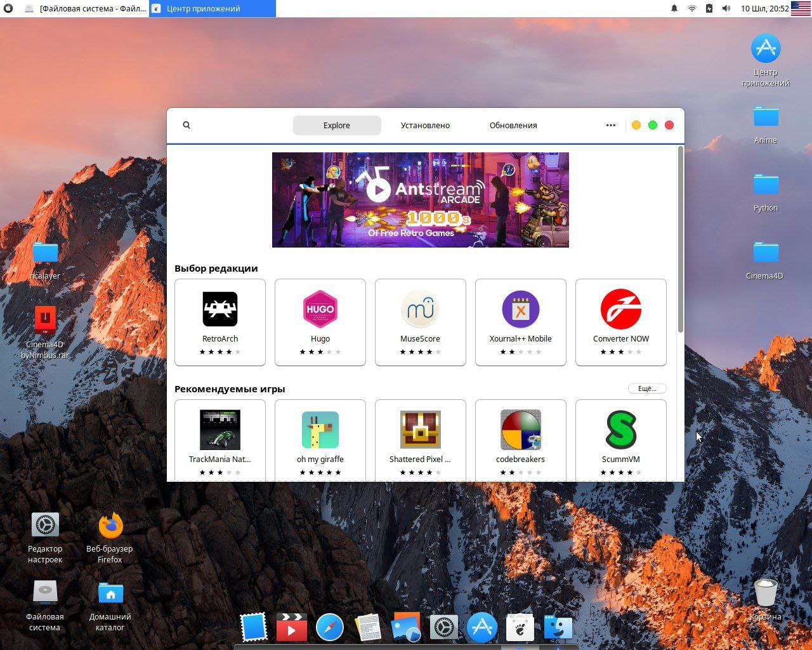Click the clock showing 10 Шіл, 20:52
The width and height of the screenshot is (812, 650).
(x=764, y=8)
